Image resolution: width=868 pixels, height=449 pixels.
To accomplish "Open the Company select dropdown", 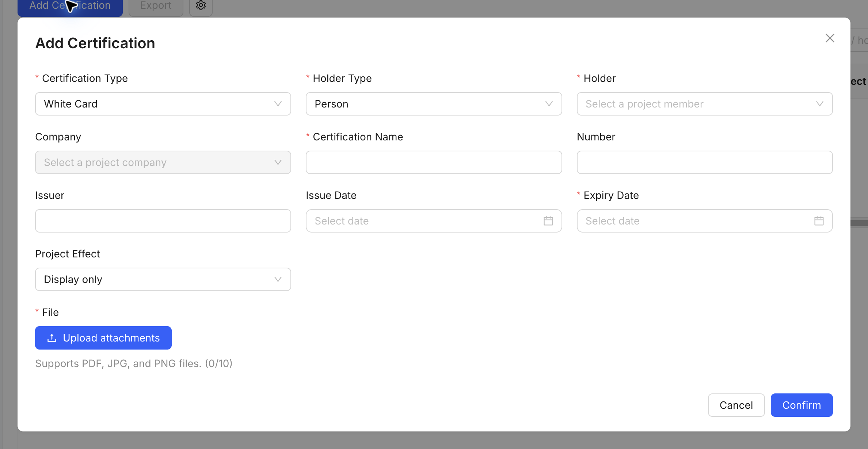I will click(163, 162).
